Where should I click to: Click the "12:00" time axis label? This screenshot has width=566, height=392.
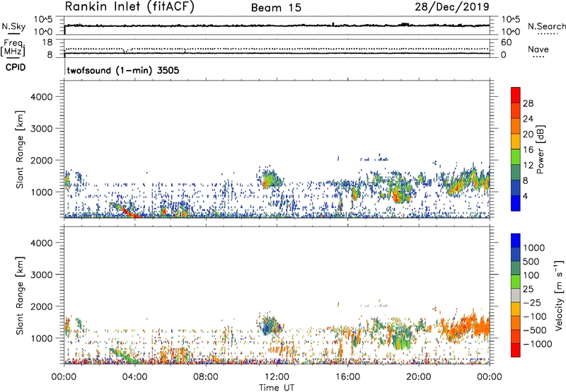pos(277,377)
